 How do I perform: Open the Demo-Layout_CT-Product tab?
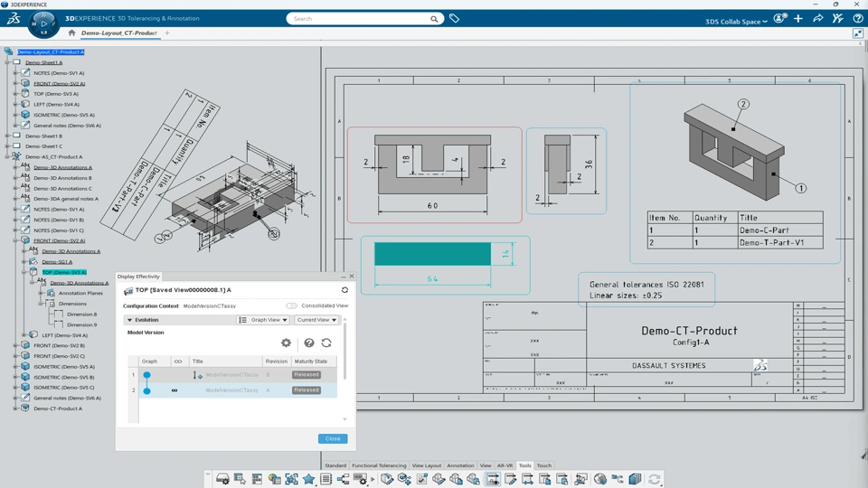[119, 33]
